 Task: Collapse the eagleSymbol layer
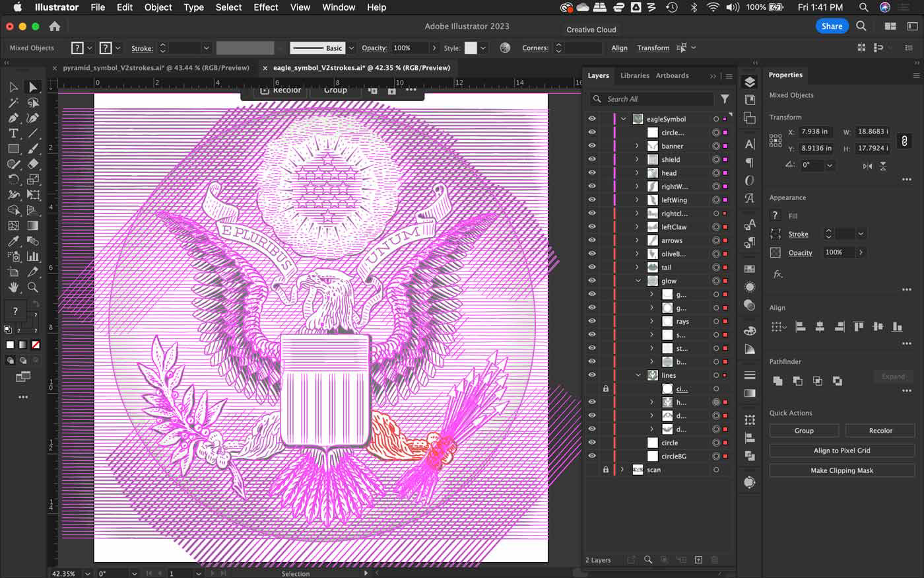(x=623, y=119)
